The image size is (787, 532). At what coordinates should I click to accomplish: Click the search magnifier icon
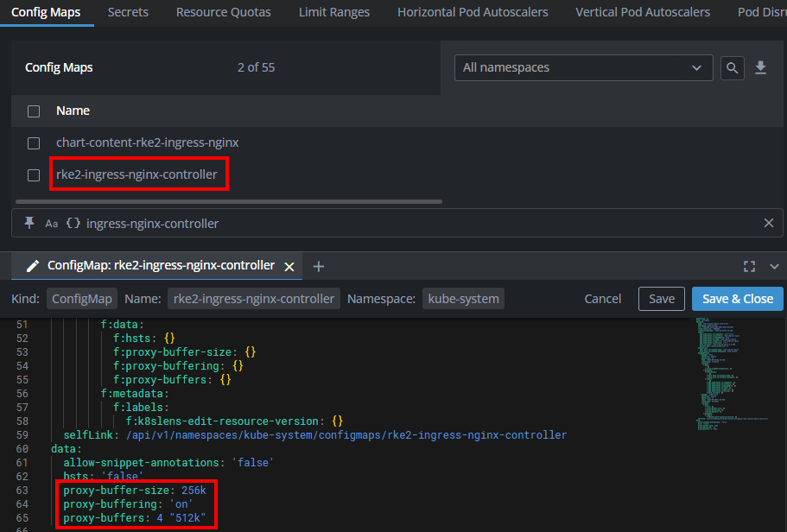click(733, 68)
